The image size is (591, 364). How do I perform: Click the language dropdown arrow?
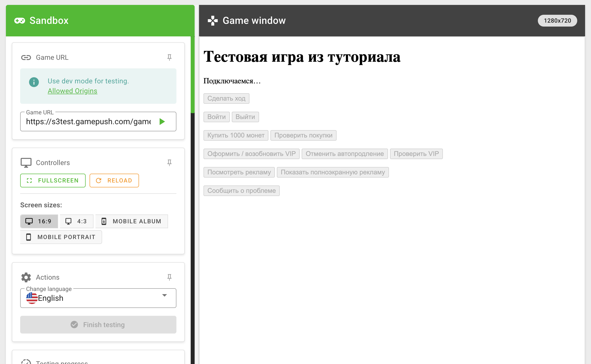coord(165,295)
